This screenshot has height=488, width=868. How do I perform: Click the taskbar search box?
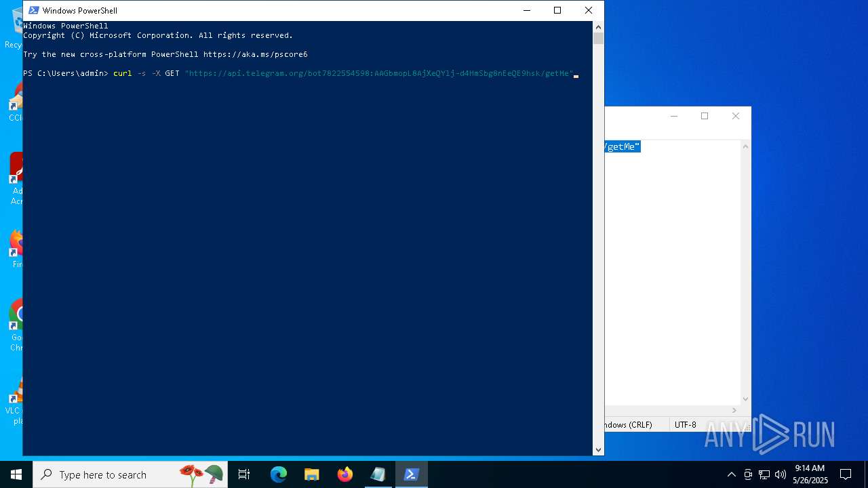tap(130, 474)
